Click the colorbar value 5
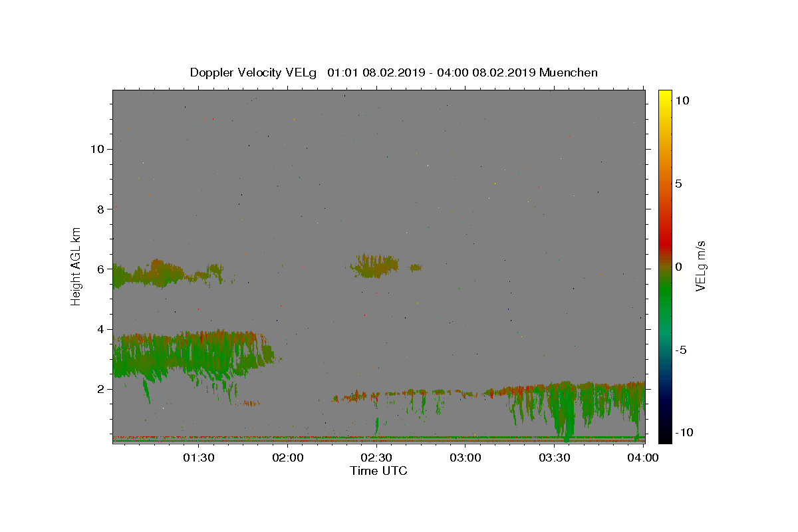This screenshot has height=532, width=798. [678, 184]
